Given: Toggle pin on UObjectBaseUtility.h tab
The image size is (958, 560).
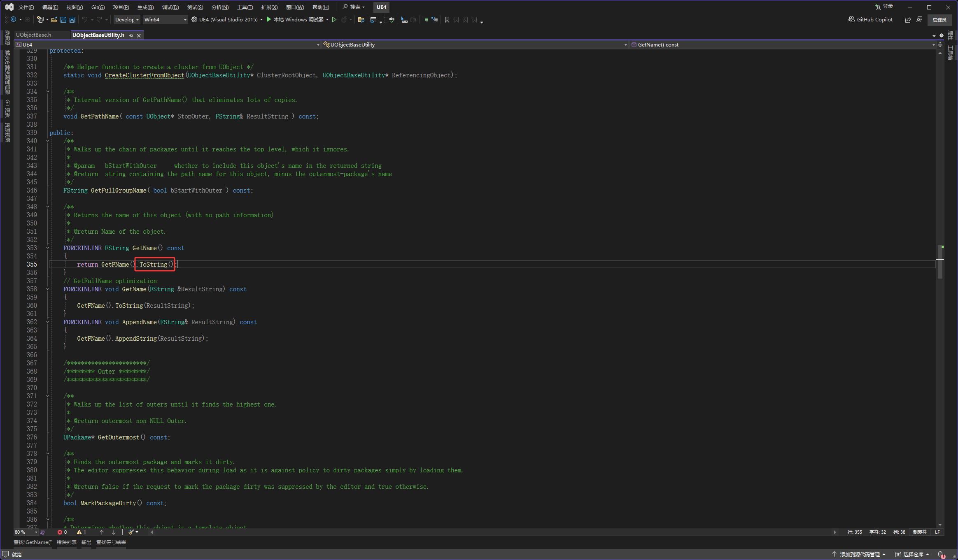Looking at the screenshot, I should (x=131, y=35).
